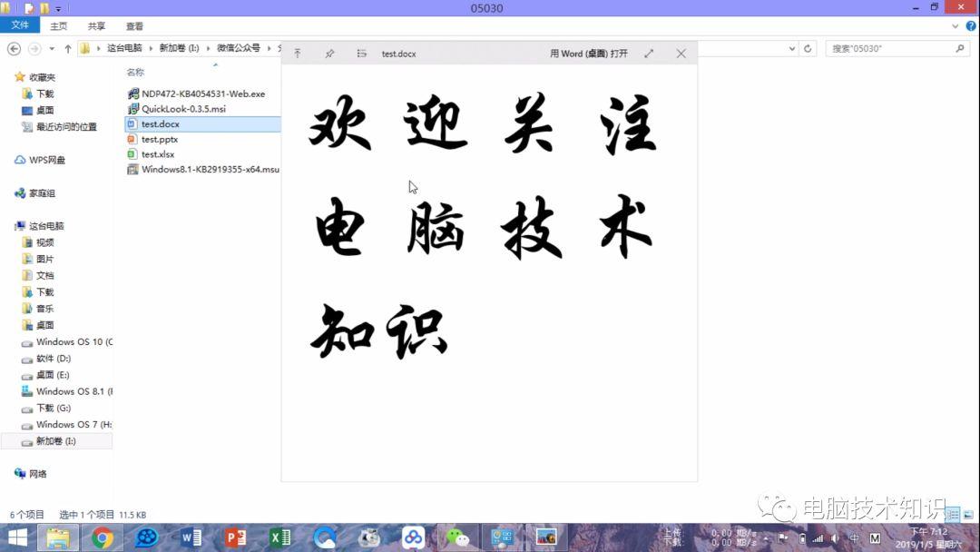
Task: Launch Google Chrome from the taskbar
Action: point(102,537)
